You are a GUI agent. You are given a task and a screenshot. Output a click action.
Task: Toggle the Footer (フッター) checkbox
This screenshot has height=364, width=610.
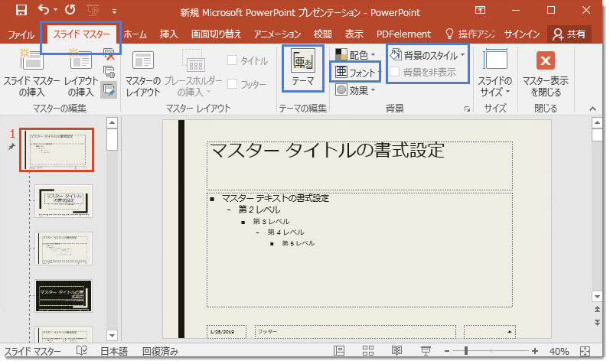point(233,85)
